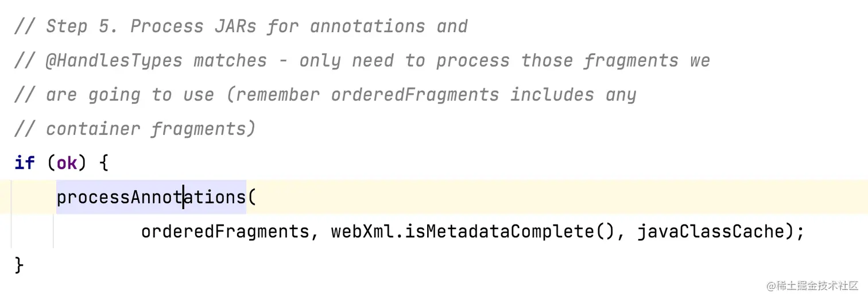The image size is (868, 301).
Task: Click the opening brace after (ok)
Action: click(104, 163)
